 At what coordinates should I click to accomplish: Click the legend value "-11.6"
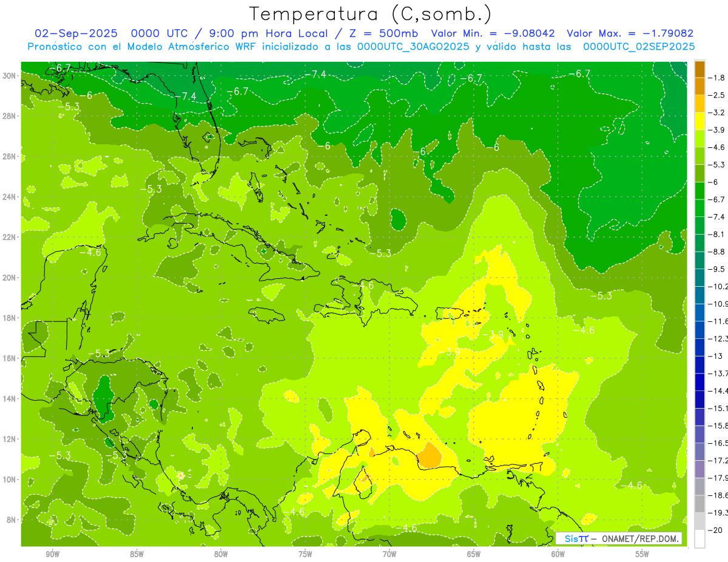coord(718,321)
